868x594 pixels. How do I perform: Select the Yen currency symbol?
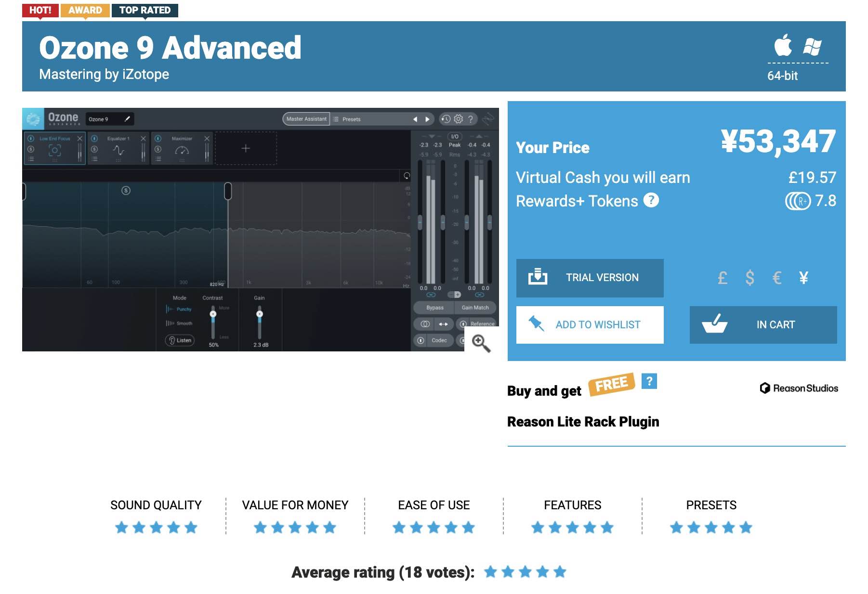coord(803,278)
